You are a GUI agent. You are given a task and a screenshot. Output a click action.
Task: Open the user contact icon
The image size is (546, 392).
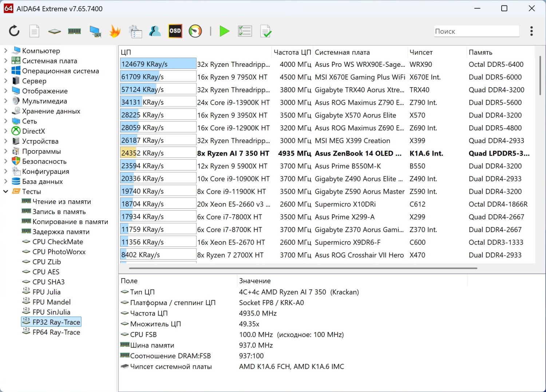155,31
